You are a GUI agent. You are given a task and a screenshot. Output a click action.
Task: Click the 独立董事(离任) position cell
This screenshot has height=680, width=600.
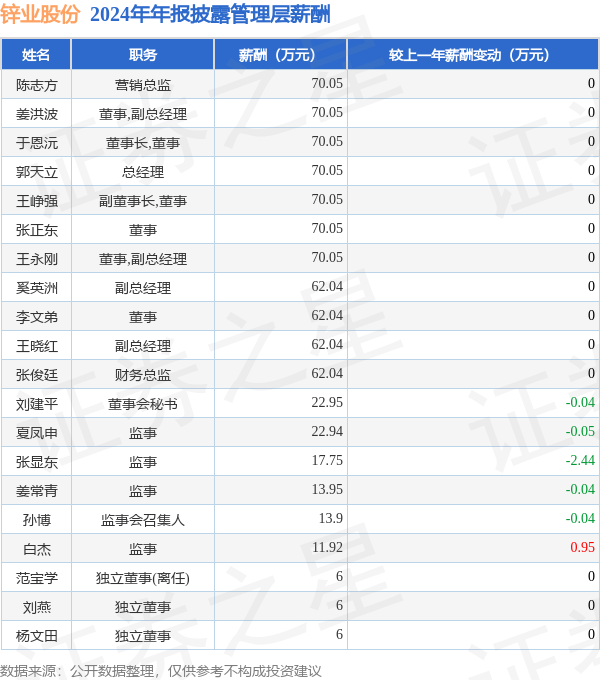143,579
